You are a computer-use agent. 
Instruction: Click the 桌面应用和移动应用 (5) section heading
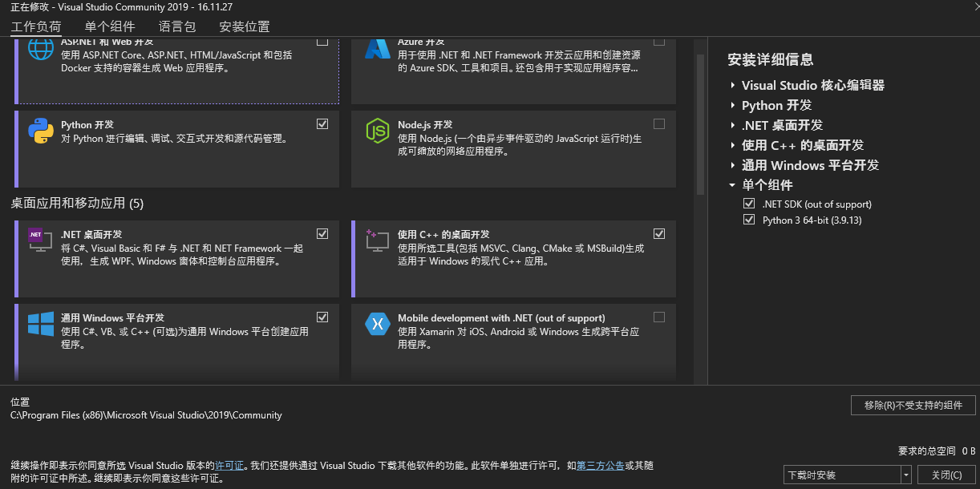point(77,204)
